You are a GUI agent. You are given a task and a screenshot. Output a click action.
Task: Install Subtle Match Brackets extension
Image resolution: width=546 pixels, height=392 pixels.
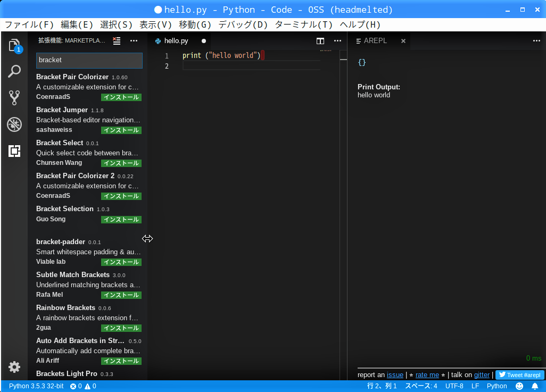[x=121, y=295]
